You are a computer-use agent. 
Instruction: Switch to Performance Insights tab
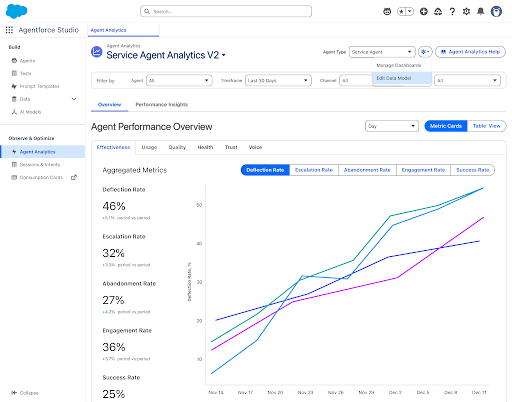coord(162,104)
